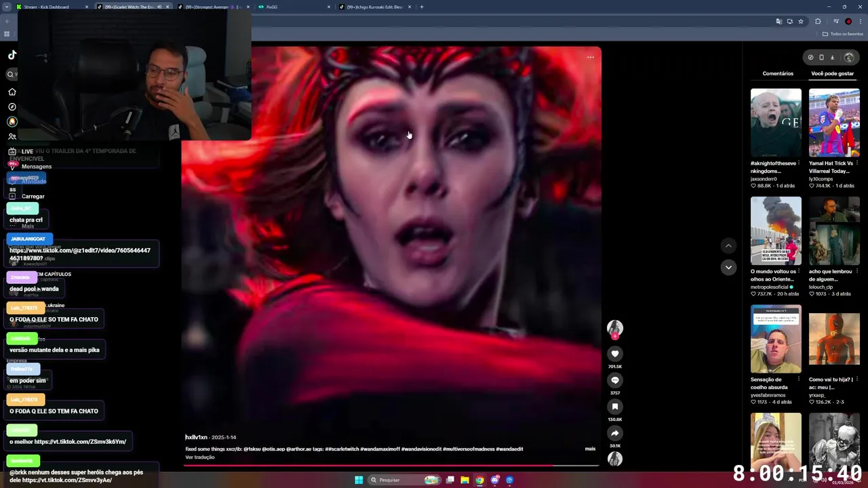868x488 pixels.
Task: Seek on the red video progress bar
Action: [x=391, y=466]
